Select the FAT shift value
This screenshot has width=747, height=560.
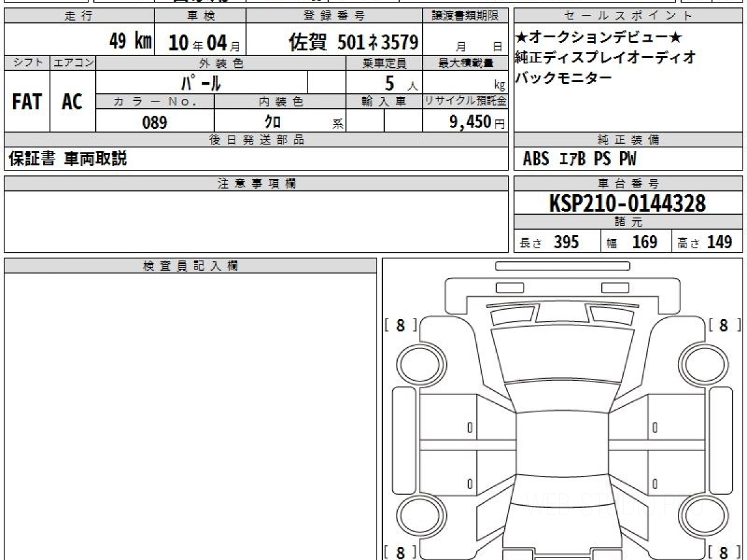[27, 101]
